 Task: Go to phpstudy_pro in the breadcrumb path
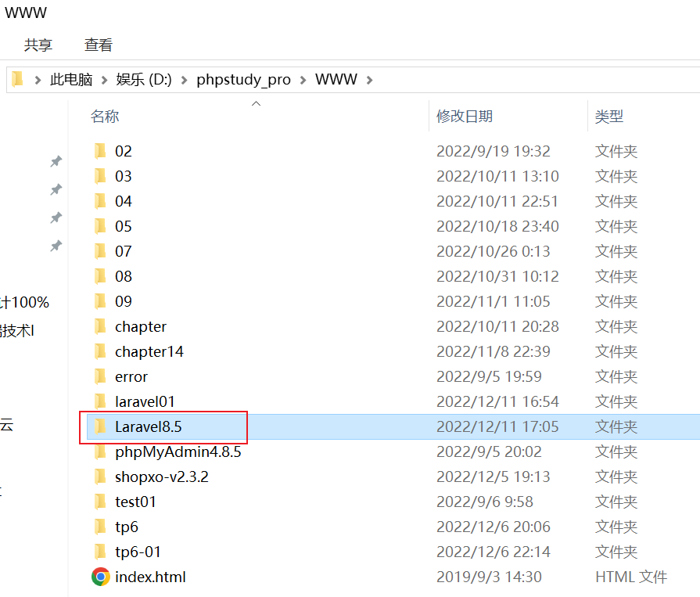coord(244,80)
